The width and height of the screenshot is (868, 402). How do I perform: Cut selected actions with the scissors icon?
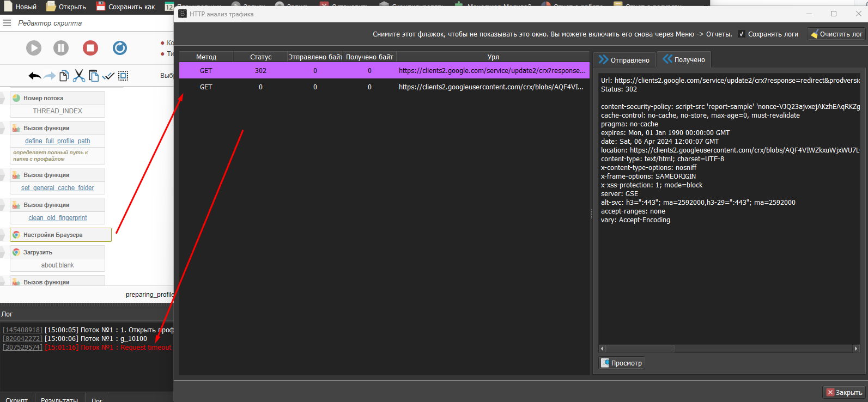tap(79, 76)
